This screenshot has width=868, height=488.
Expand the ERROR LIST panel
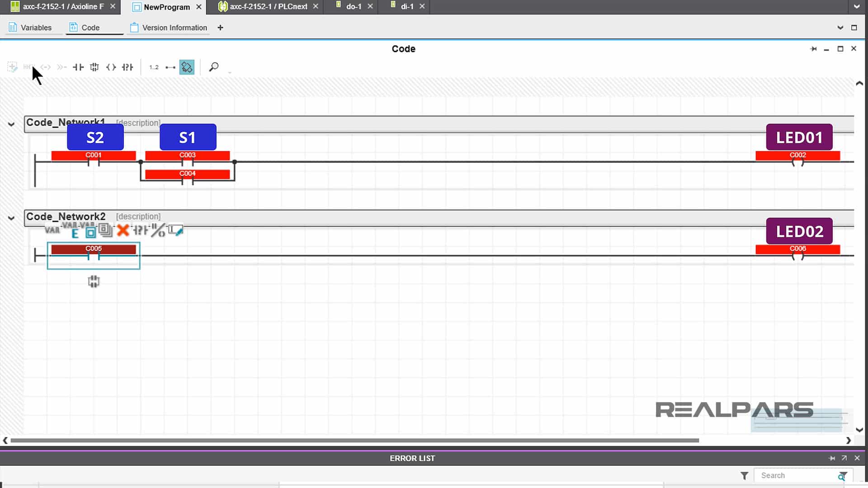844,458
